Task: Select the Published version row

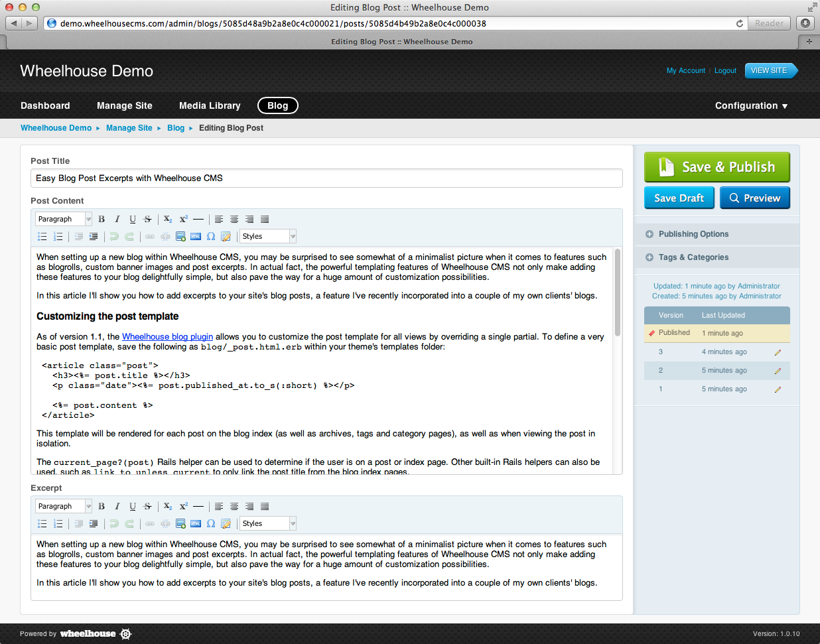Action: click(x=717, y=333)
